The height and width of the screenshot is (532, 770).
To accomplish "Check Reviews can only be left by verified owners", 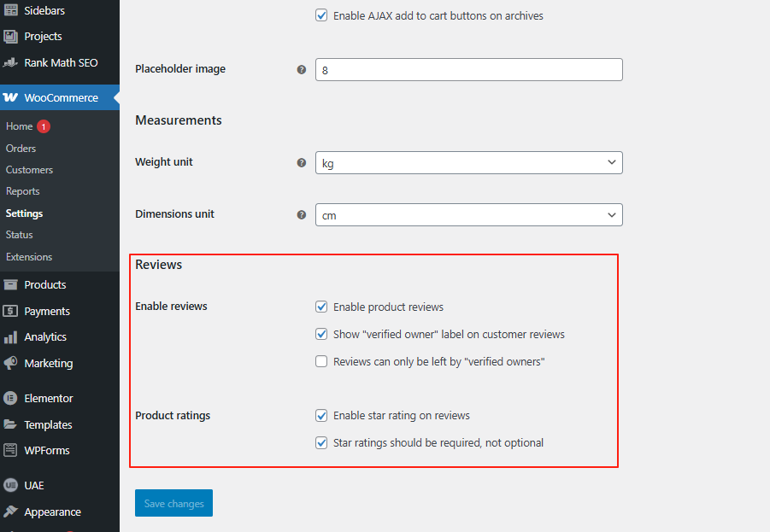I will click(321, 361).
